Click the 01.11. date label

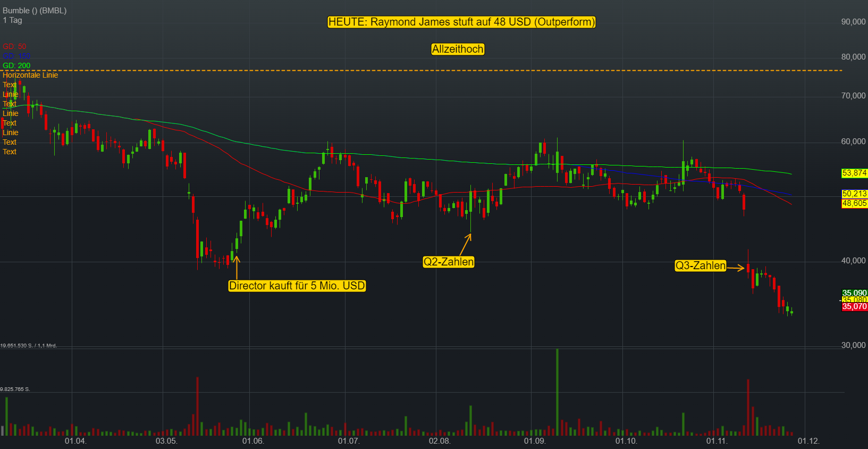pos(717,441)
